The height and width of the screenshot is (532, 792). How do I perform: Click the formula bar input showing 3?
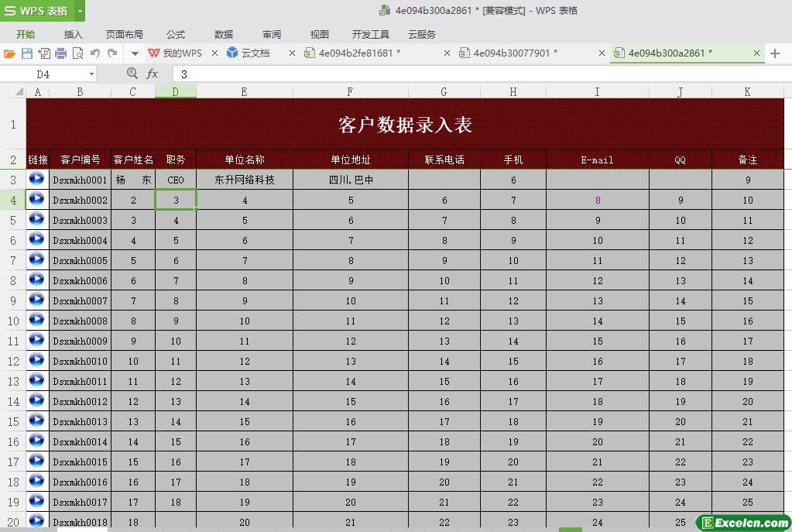pyautogui.click(x=465, y=74)
